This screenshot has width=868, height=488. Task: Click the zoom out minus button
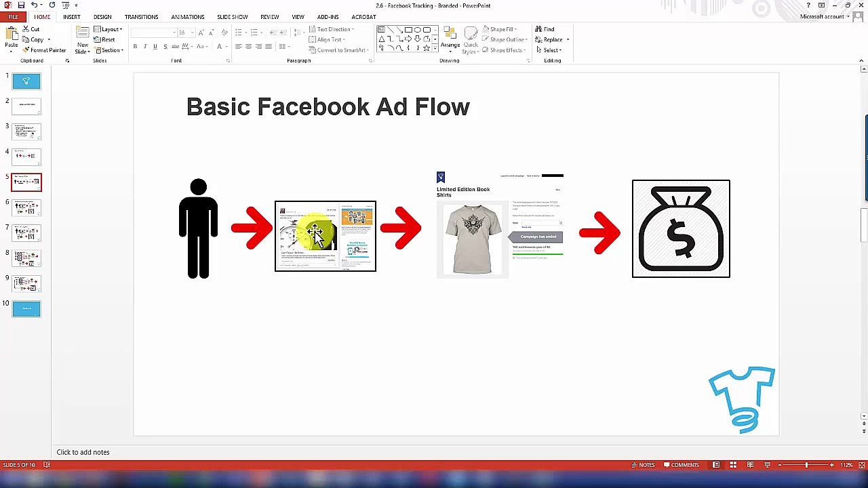pyautogui.click(x=780, y=465)
